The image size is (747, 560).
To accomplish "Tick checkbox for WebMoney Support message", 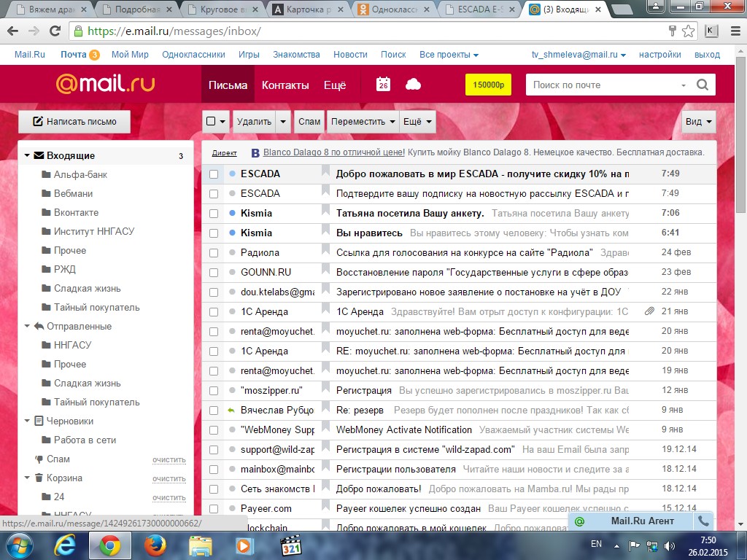I will tap(214, 430).
